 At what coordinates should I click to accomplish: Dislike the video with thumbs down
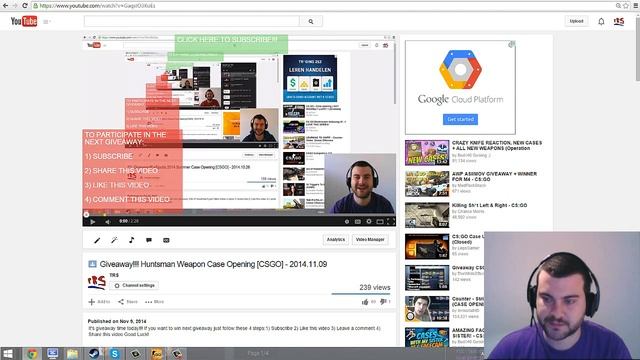[x=383, y=302]
